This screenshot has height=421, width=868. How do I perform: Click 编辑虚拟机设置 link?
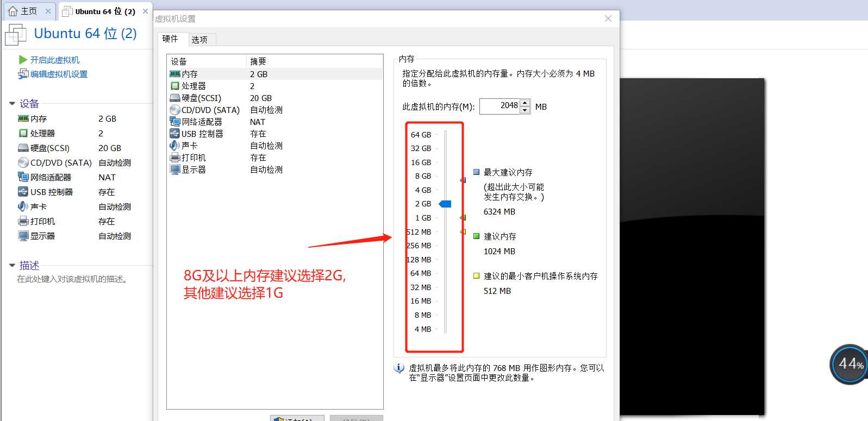(x=59, y=74)
